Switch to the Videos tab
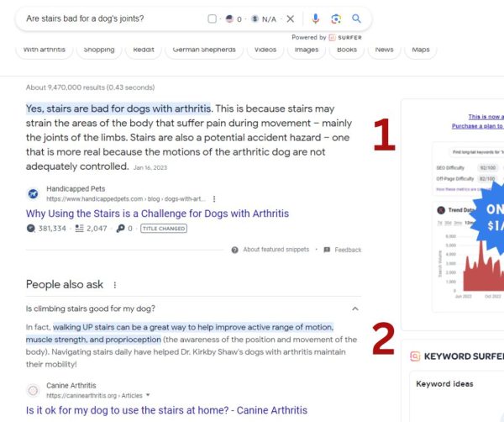 pyautogui.click(x=265, y=50)
